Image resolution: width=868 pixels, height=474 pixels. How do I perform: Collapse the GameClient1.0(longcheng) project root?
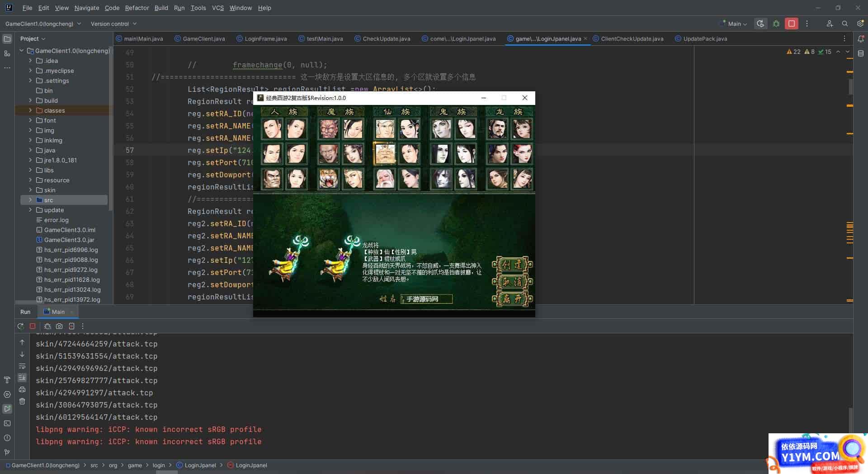(x=21, y=51)
